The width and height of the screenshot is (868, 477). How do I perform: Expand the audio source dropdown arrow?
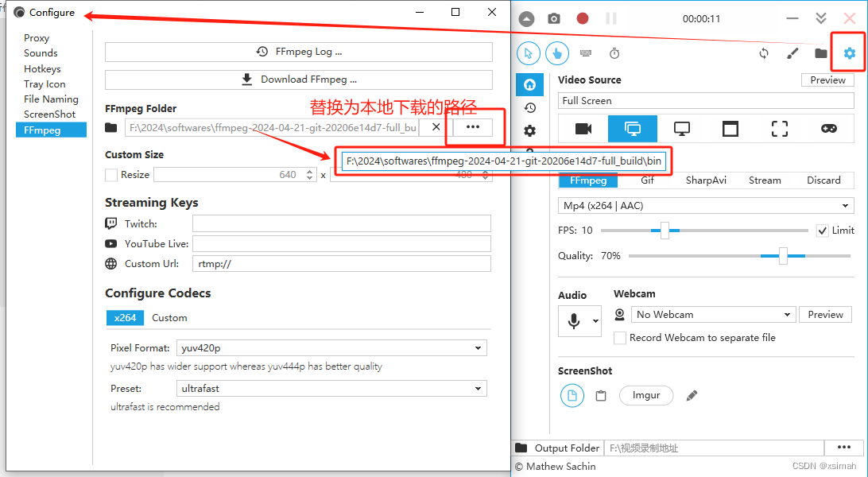[x=595, y=321]
